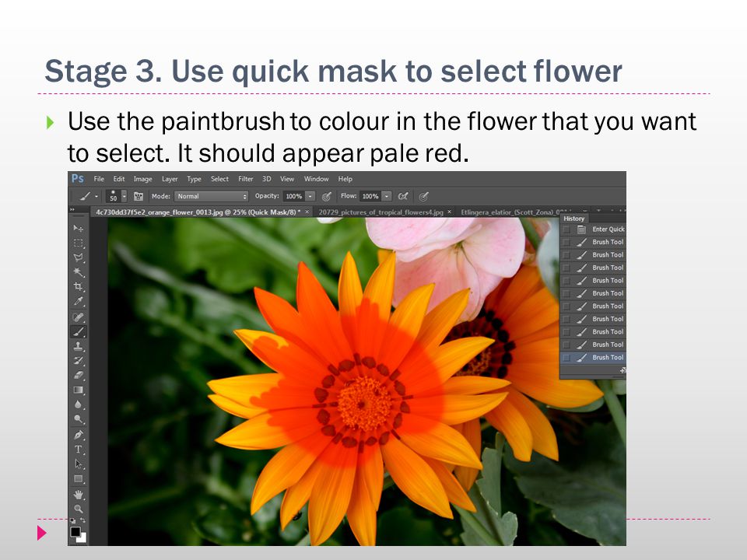Select the Hand tool
747x560 pixels.
[79, 495]
